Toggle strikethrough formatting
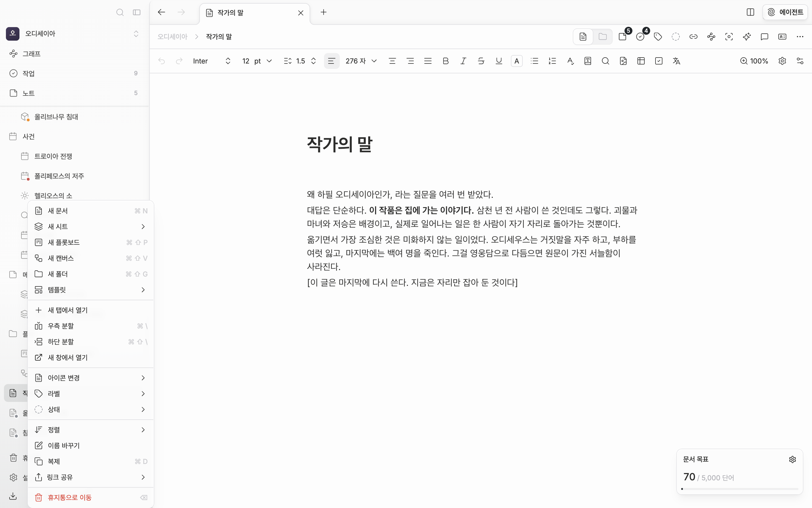812x508 pixels. pyautogui.click(x=481, y=61)
